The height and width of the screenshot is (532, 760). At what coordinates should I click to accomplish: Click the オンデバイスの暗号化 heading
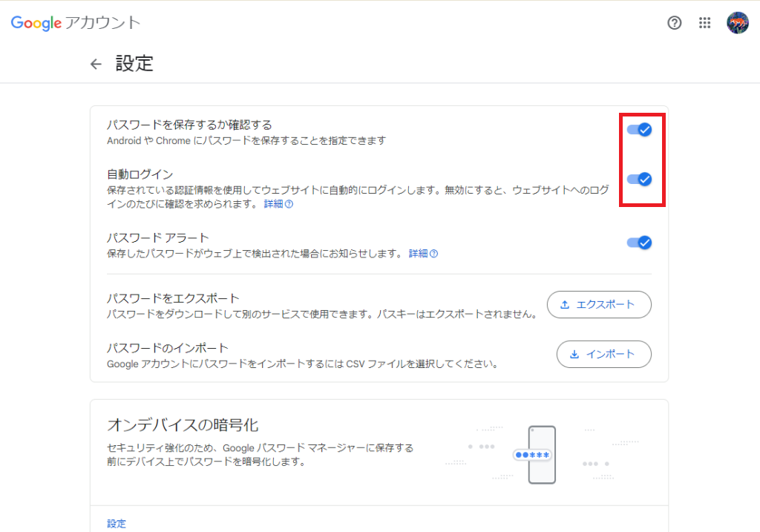183,424
